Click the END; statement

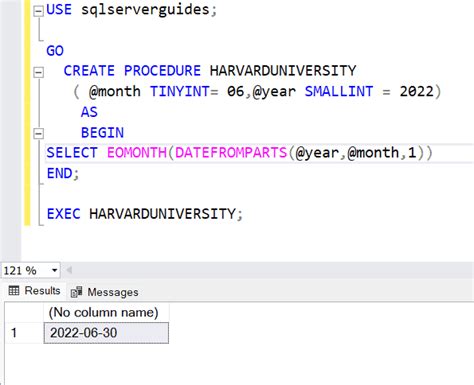(63, 173)
